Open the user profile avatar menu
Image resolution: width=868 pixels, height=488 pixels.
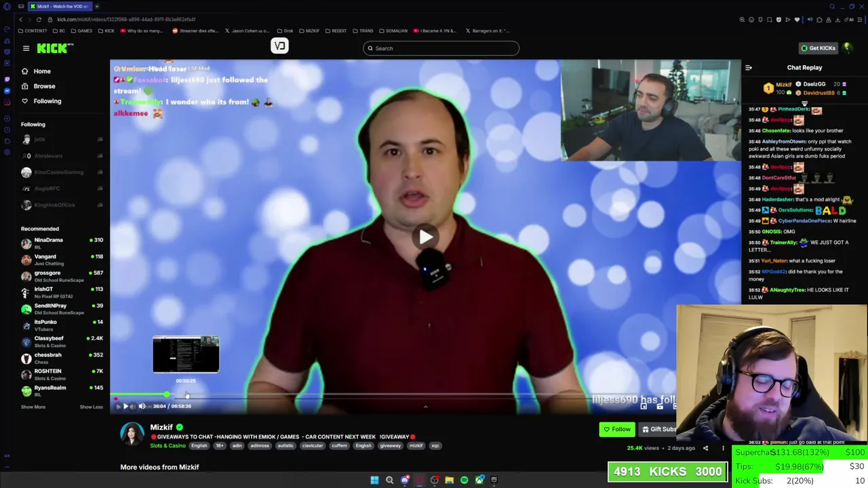pos(848,47)
